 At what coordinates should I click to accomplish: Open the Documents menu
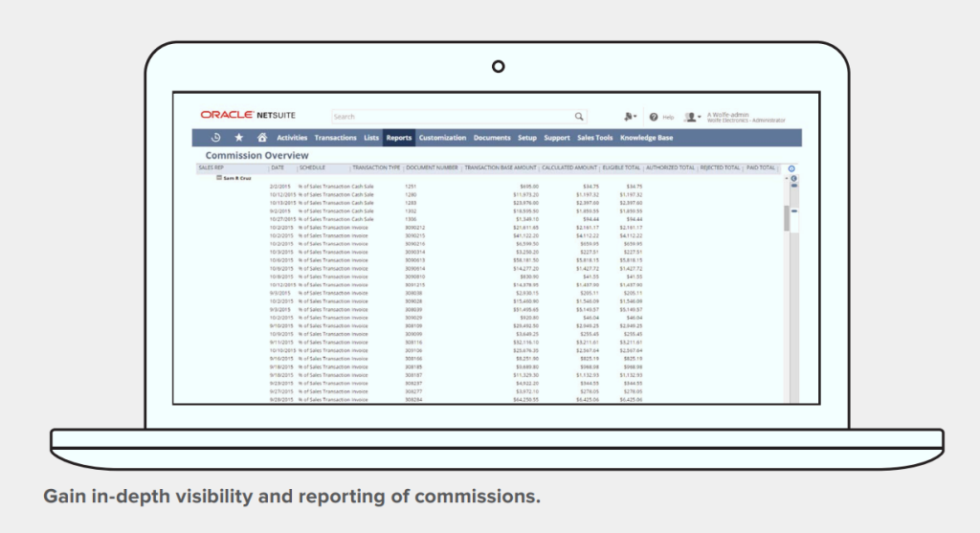coord(492,138)
